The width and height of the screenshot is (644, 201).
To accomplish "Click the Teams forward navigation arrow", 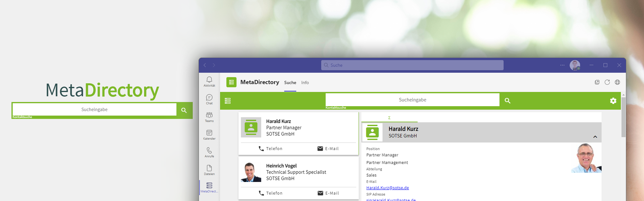I will coord(214,65).
